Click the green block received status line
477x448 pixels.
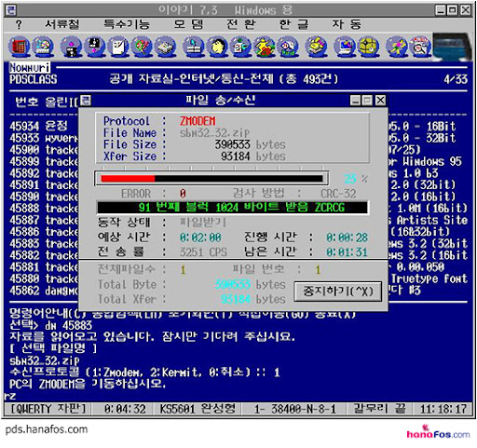[x=233, y=208]
